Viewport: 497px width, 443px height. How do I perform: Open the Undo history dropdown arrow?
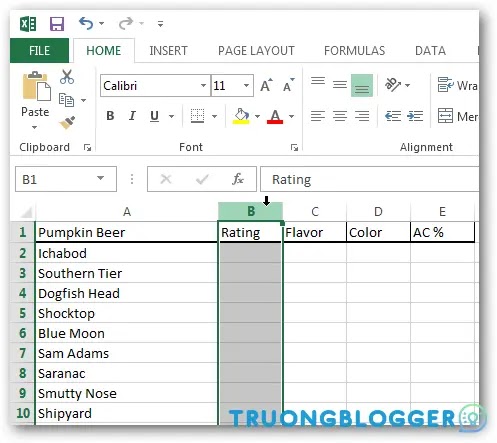pyautogui.click(x=101, y=24)
